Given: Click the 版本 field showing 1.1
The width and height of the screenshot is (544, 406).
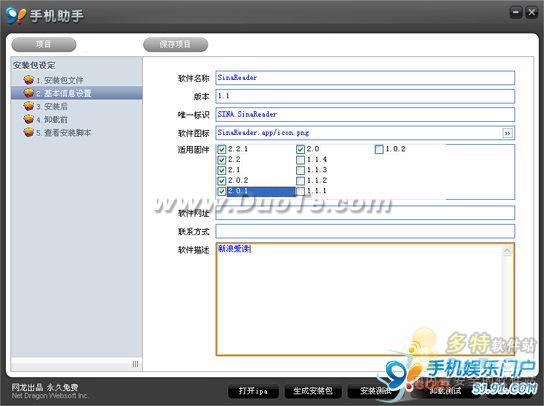Looking at the screenshot, I should point(365,96).
